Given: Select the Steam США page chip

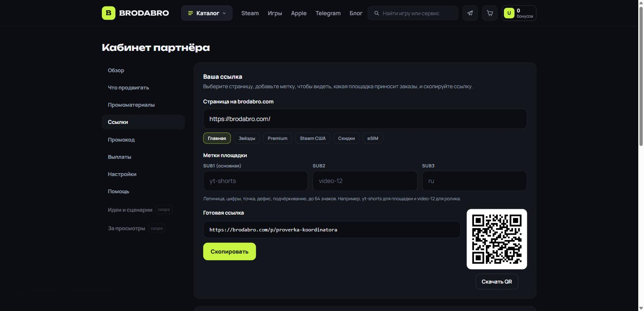Looking at the screenshot, I should pos(313,138).
